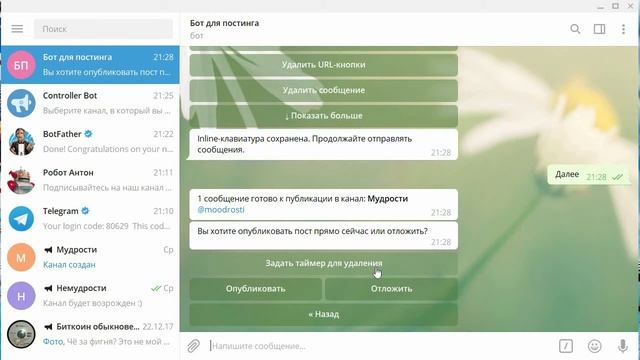Screen dimensions: 640x360
Task: Click the Telegram paper plane avatar
Action: [21, 218]
